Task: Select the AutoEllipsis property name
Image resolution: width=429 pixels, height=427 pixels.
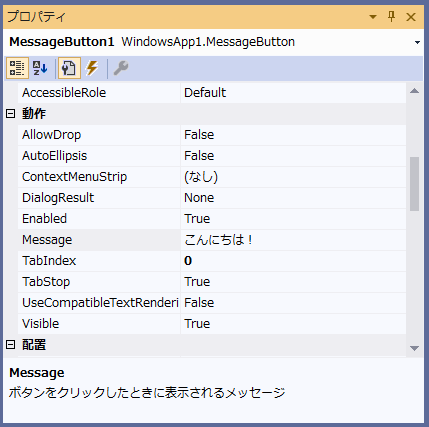Action: [54, 156]
